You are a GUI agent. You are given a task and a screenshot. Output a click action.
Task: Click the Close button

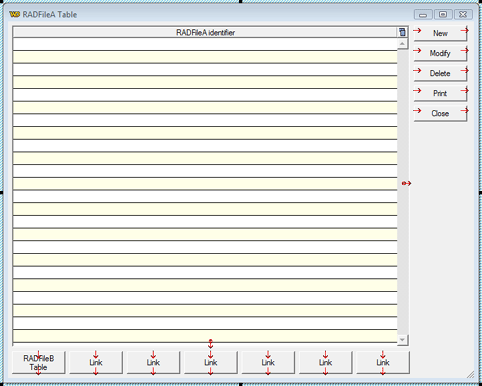point(440,113)
